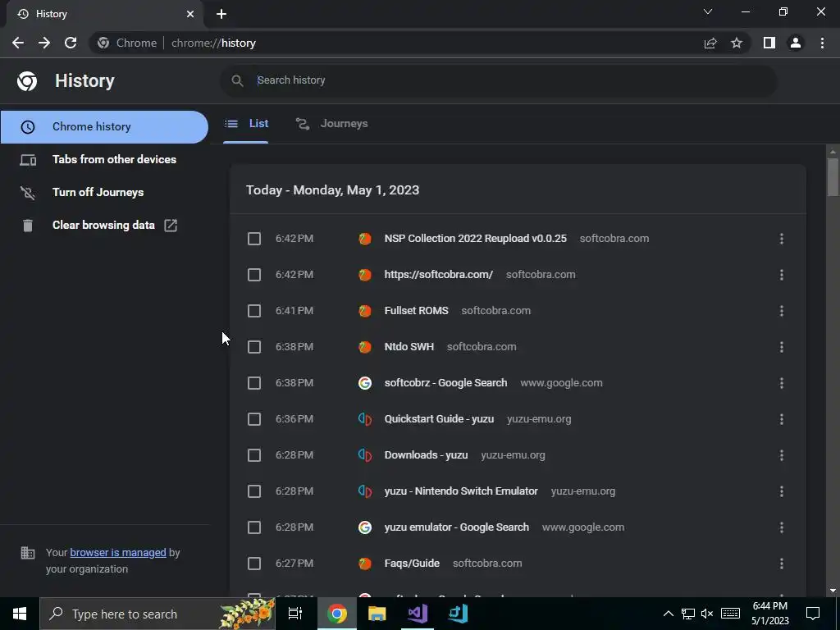
Task: Open actions menu for yuzu emulator - Google Search
Action: coord(782,527)
